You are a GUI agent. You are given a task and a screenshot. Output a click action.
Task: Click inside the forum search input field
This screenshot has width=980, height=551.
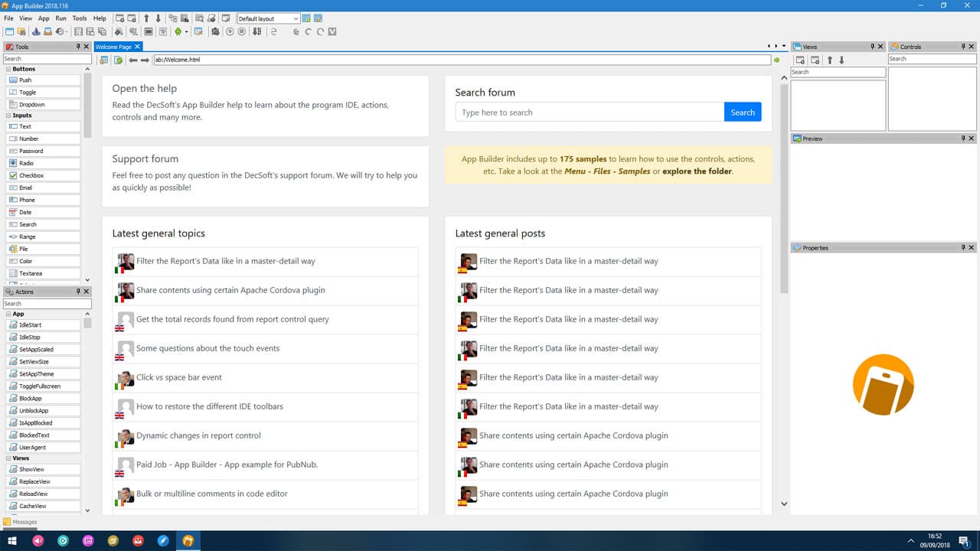click(590, 112)
